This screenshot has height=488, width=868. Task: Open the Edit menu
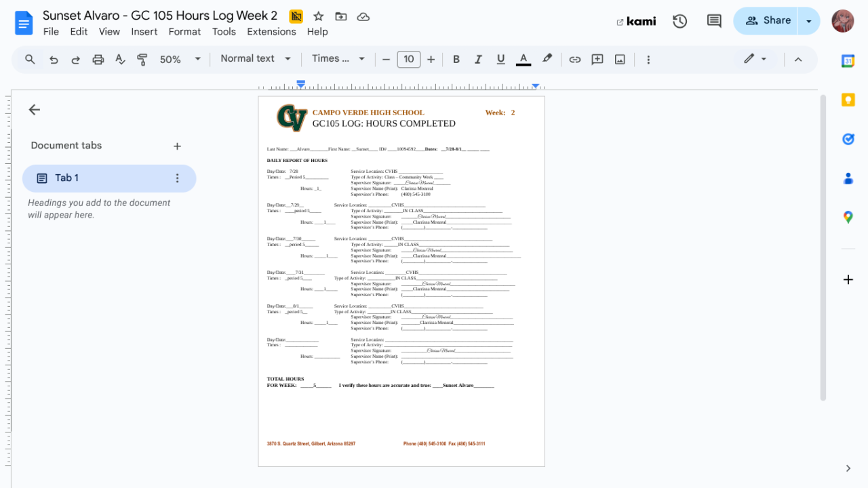(79, 32)
